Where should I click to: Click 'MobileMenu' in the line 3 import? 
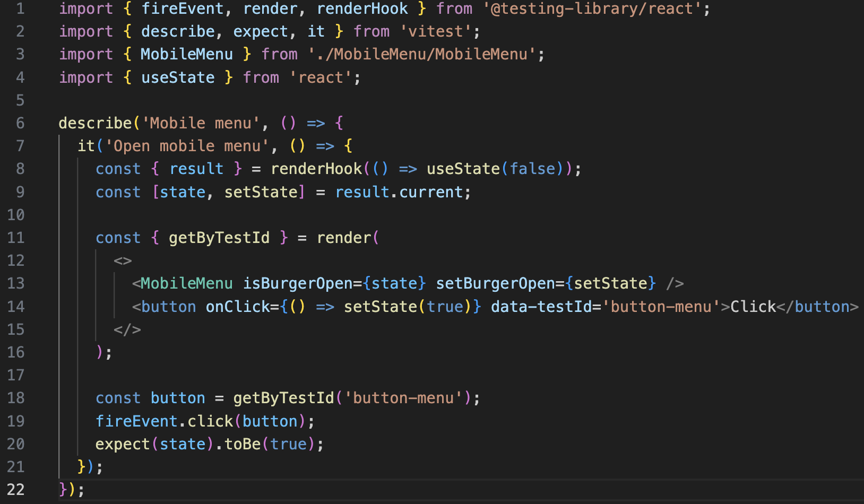(187, 54)
